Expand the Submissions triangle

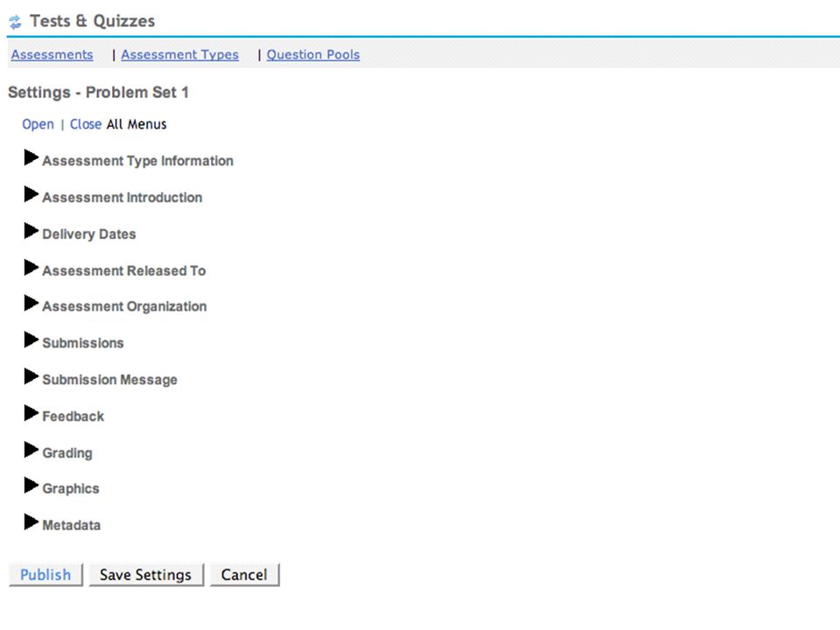tap(31, 339)
